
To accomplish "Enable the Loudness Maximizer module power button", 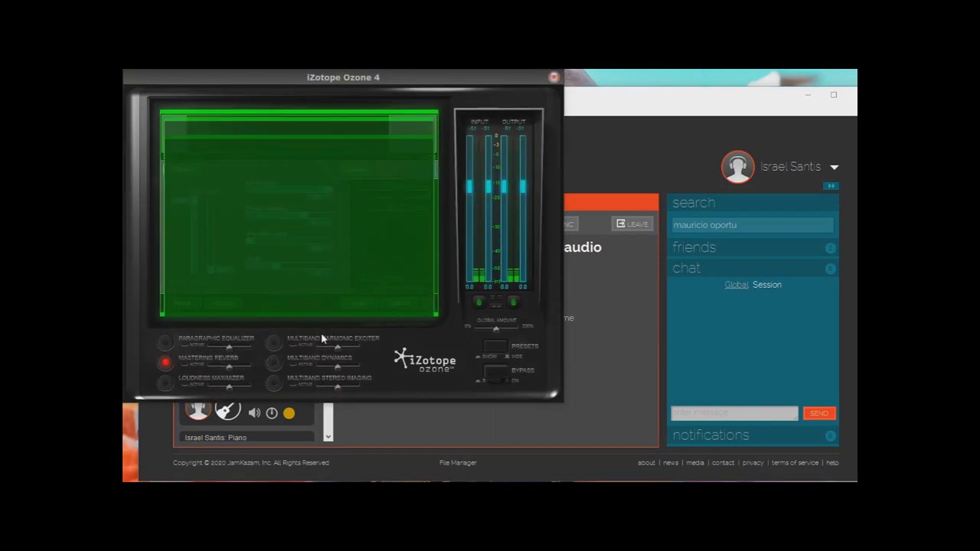I will pyautogui.click(x=165, y=383).
